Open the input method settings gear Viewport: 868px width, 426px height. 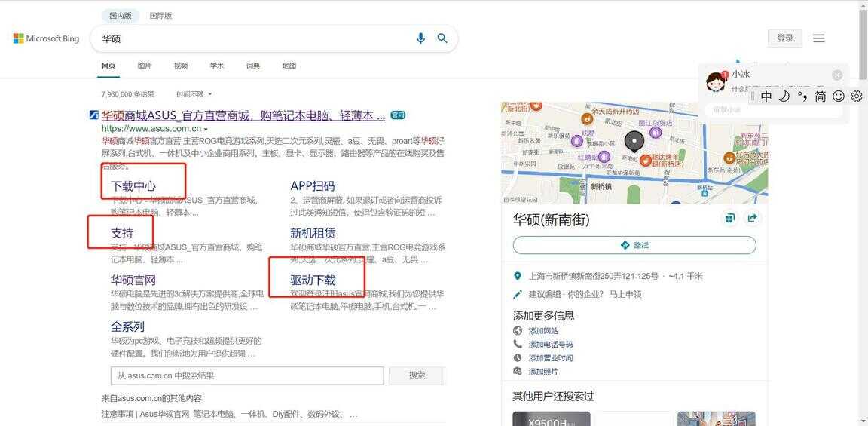856,97
